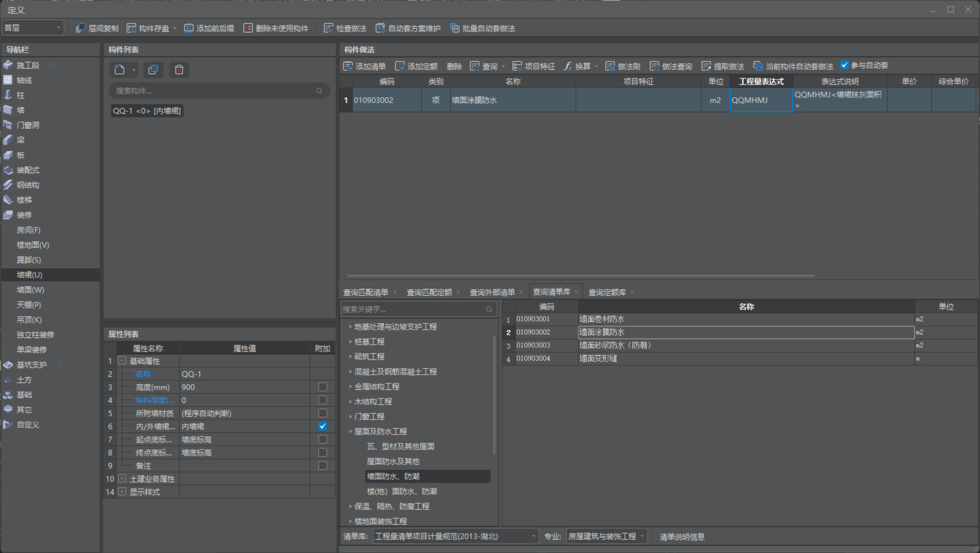
Task: Select 轴线 in navigation bar
Action: click(24, 80)
